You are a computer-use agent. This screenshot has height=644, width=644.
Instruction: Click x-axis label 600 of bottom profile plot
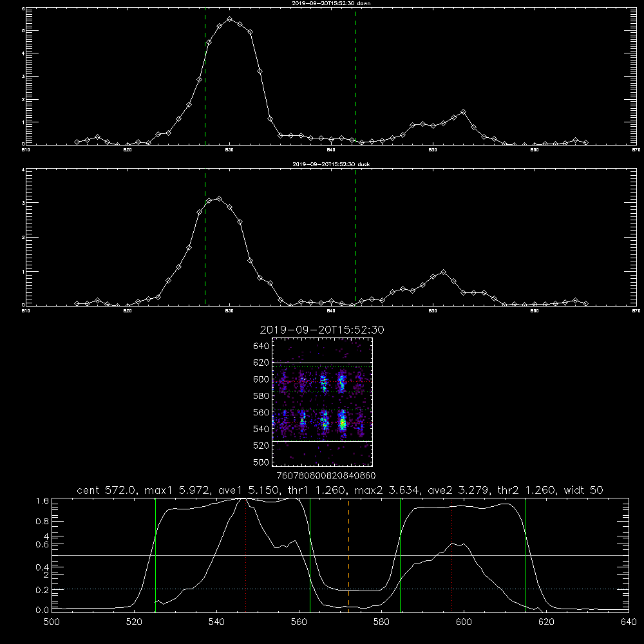click(464, 622)
